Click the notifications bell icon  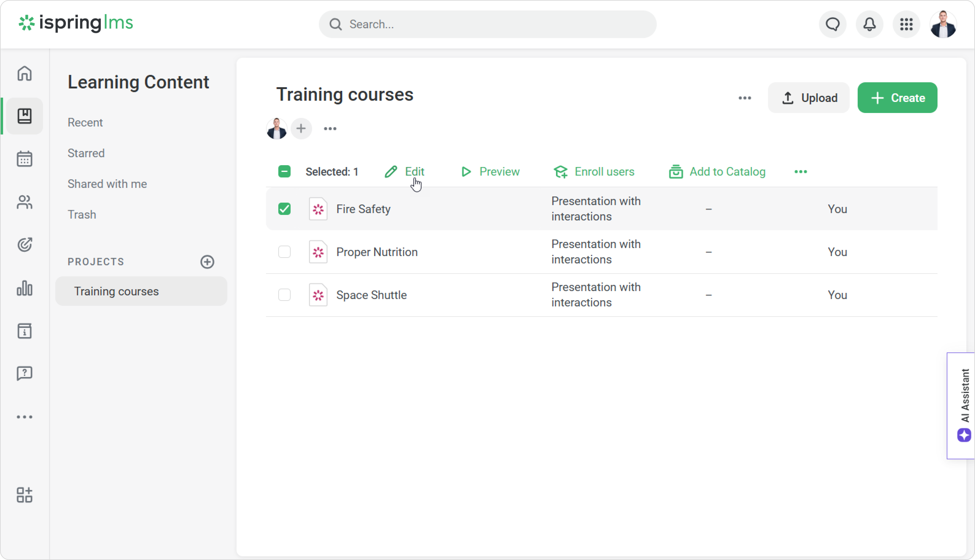pos(869,24)
